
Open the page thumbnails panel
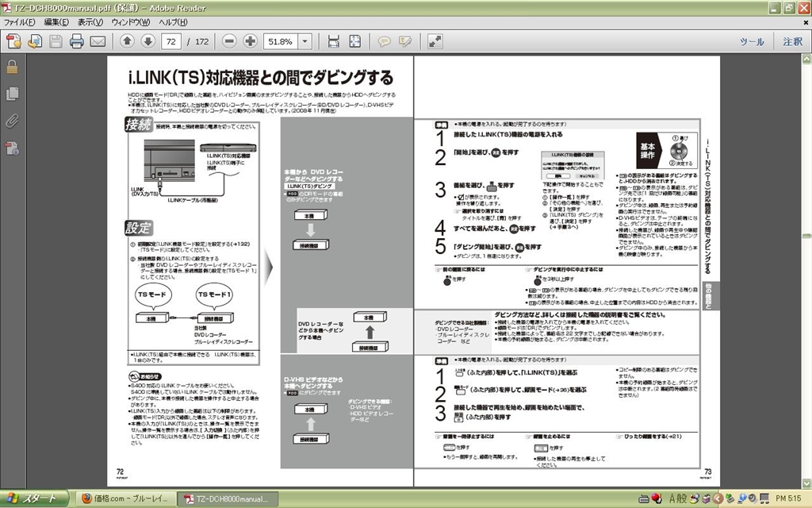pos(12,94)
